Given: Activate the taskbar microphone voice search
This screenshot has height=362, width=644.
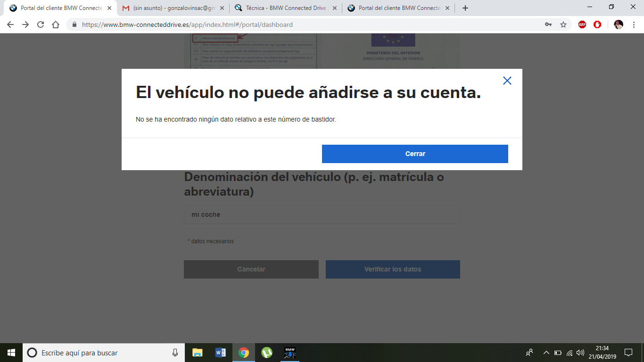Looking at the screenshot, I should (x=175, y=353).
